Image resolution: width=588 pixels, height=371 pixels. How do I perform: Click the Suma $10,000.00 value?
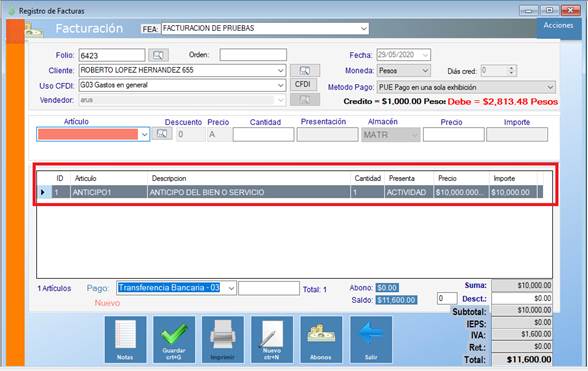[x=522, y=285]
